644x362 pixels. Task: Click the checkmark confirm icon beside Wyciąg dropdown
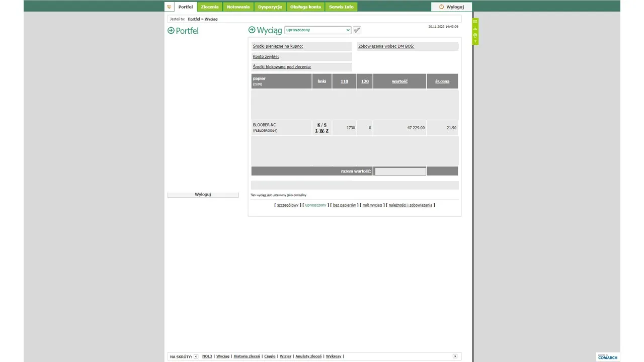357,30
